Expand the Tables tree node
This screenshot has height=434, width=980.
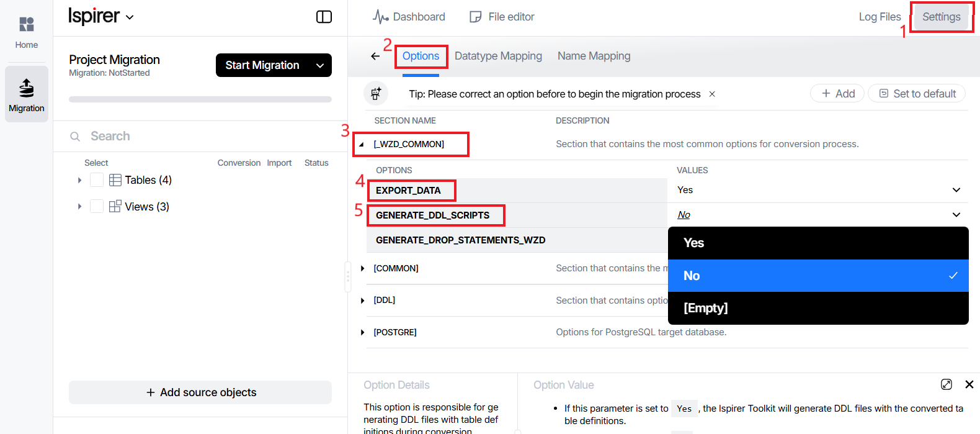coord(79,180)
